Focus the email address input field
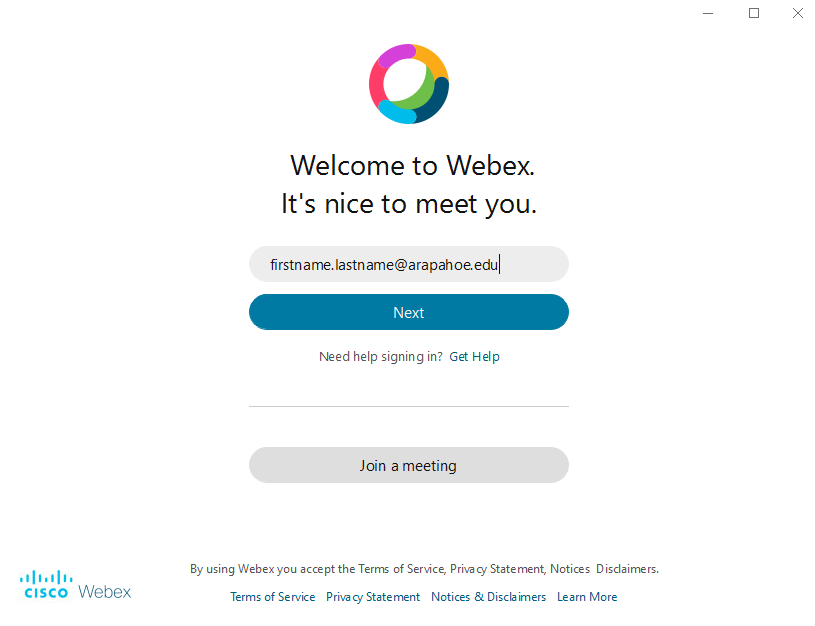Screen dimensions: 815x626 pos(408,264)
